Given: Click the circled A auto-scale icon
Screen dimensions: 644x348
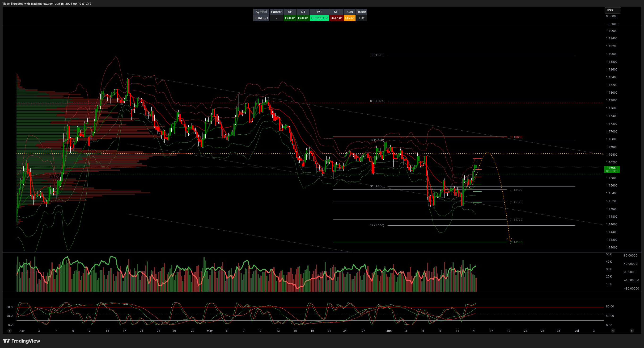Looking at the screenshot, I should pyautogui.click(x=613, y=331).
